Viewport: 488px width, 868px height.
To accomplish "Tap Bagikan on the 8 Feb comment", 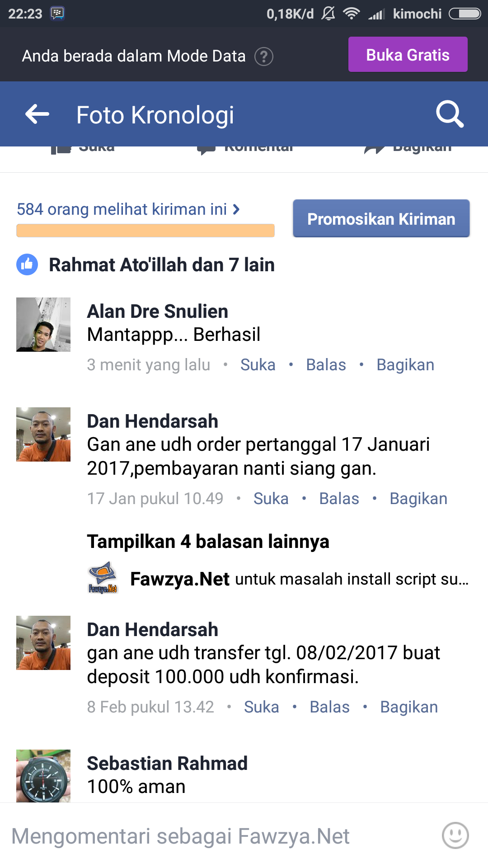I will coord(409,707).
